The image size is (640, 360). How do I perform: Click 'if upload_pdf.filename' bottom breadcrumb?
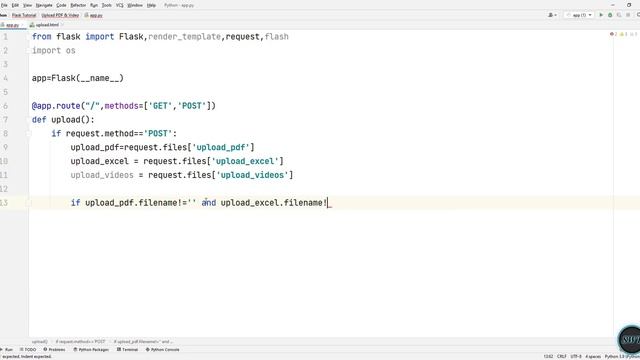point(143,342)
